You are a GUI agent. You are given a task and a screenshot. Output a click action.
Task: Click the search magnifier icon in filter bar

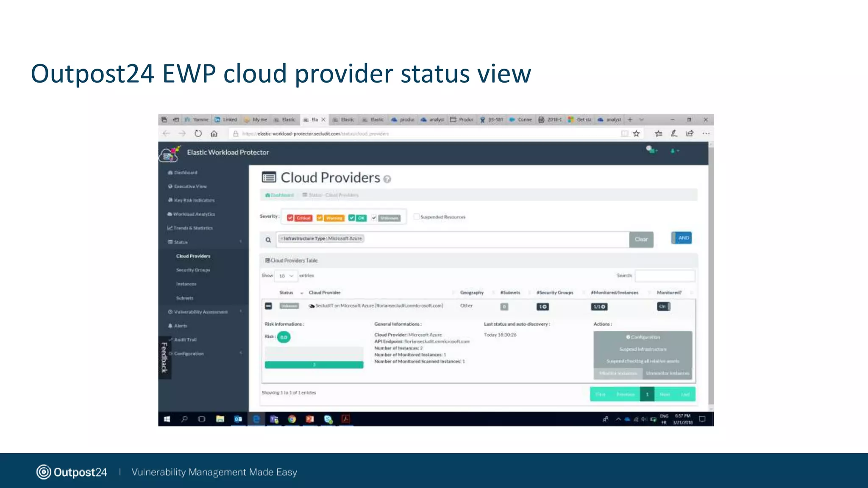point(268,240)
